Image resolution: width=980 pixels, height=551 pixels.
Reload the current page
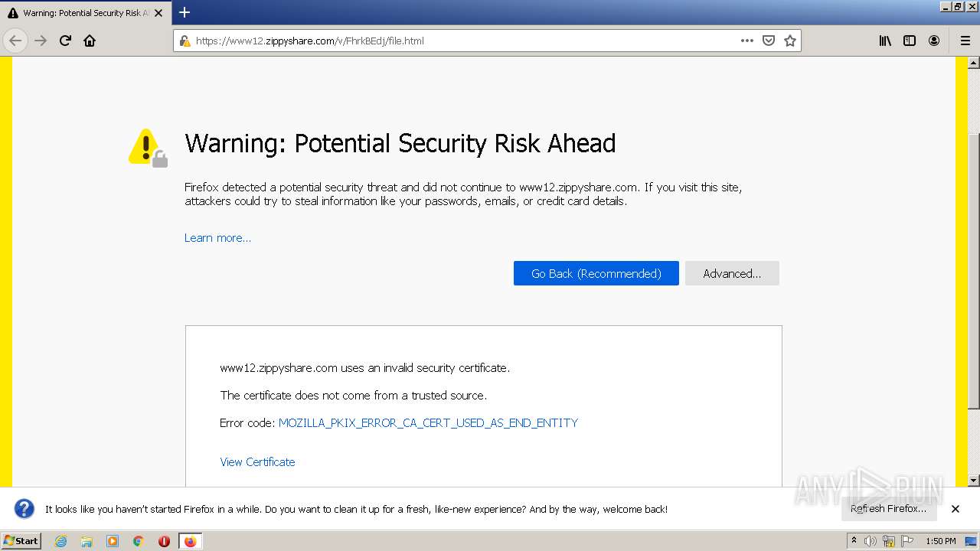[x=65, y=41]
